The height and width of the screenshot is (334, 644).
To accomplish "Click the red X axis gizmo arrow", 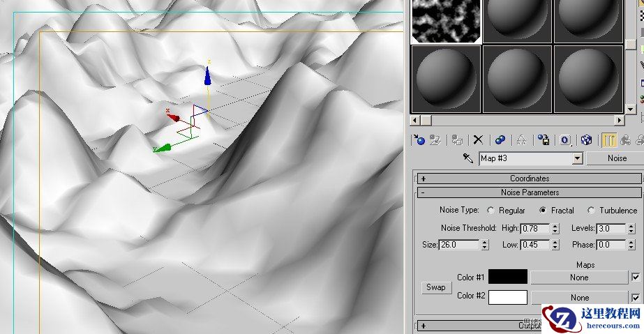I will [173, 117].
